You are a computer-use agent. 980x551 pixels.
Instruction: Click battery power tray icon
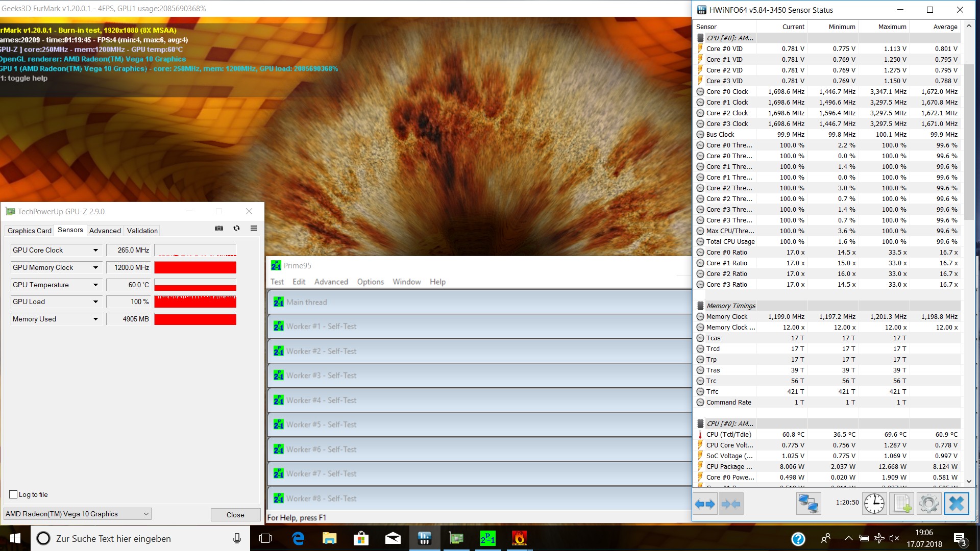coord(864,538)
